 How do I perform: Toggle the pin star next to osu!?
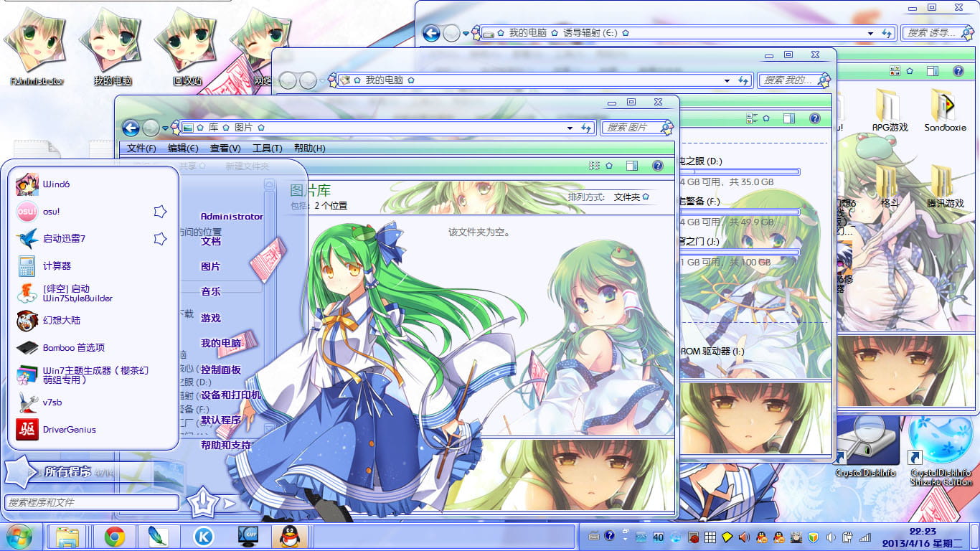click(159, 211)
